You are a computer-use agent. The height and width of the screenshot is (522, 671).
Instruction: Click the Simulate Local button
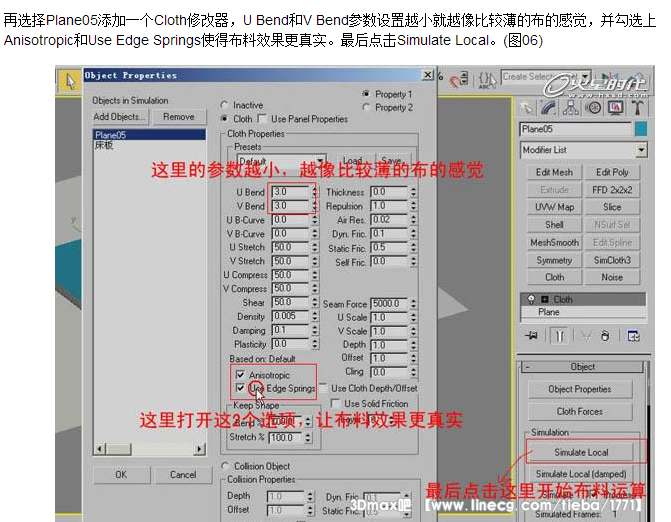click(x=583, y=452)
